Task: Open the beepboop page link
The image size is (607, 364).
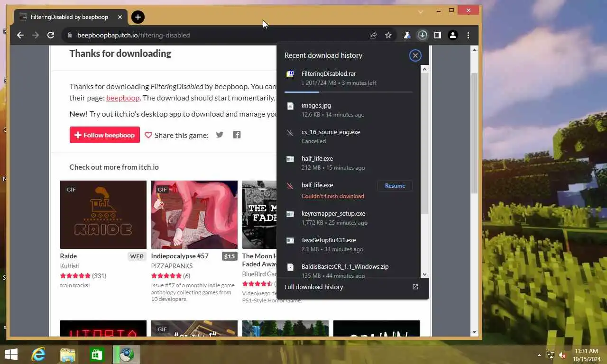Action: 123,98
